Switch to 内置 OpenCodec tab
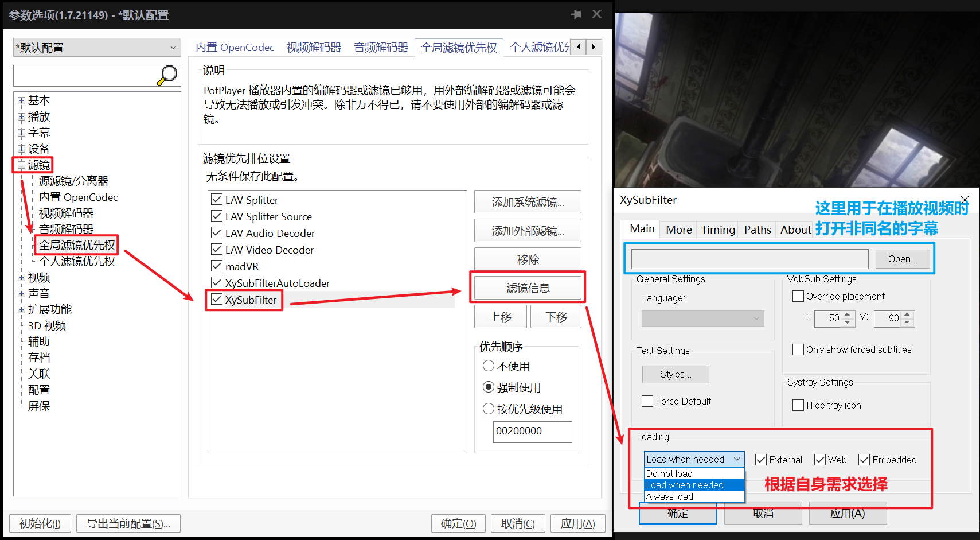This screenshot has width=980, height=540. pos(235,48)
